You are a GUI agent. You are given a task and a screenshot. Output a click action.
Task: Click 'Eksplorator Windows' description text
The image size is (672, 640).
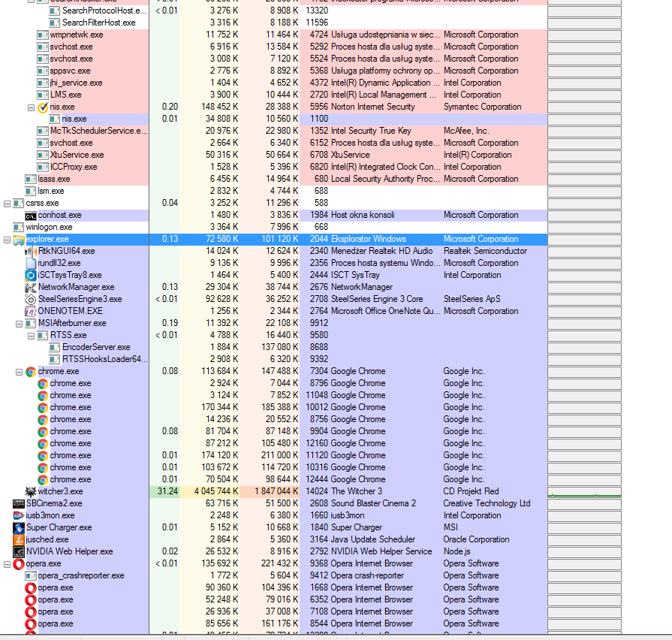(369, 239)
